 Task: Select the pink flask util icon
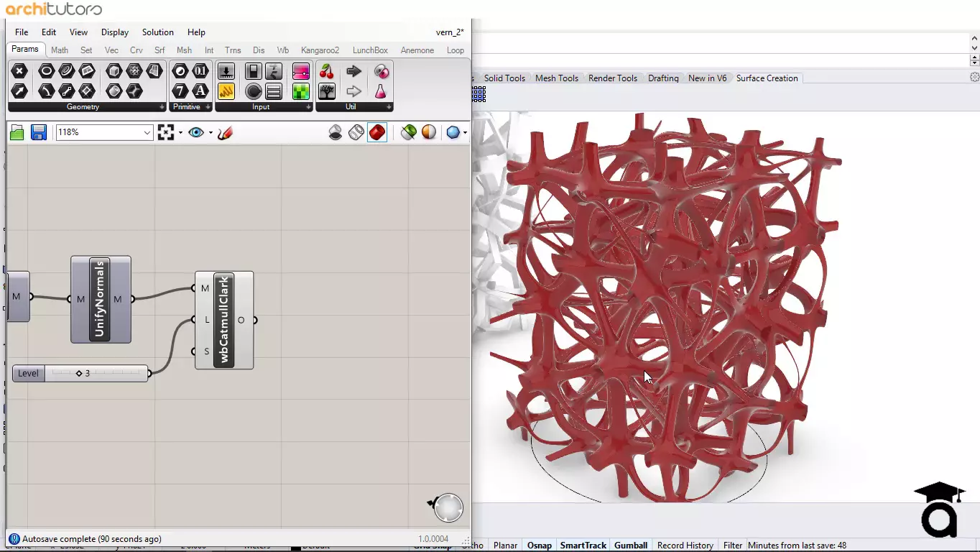point(380,91)
